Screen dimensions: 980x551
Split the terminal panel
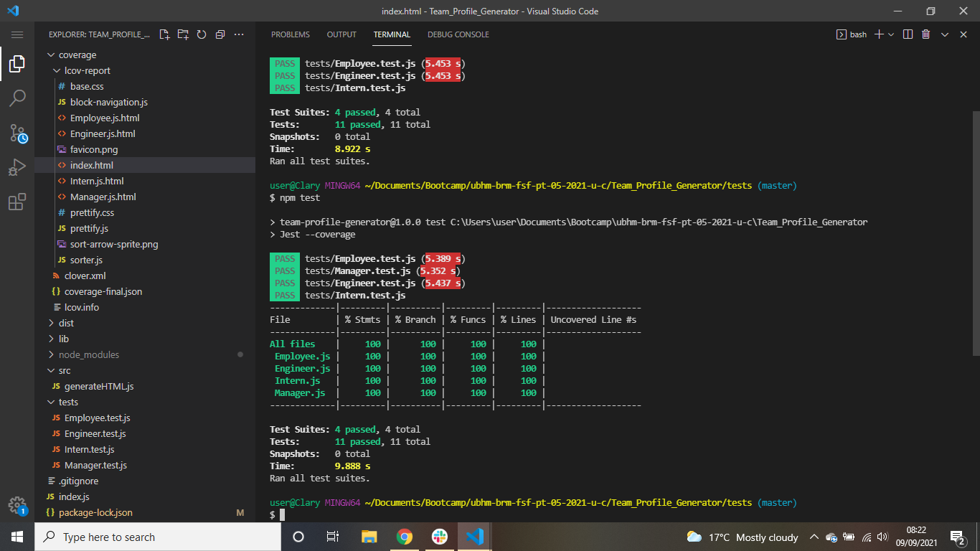(x=908, y=34)
